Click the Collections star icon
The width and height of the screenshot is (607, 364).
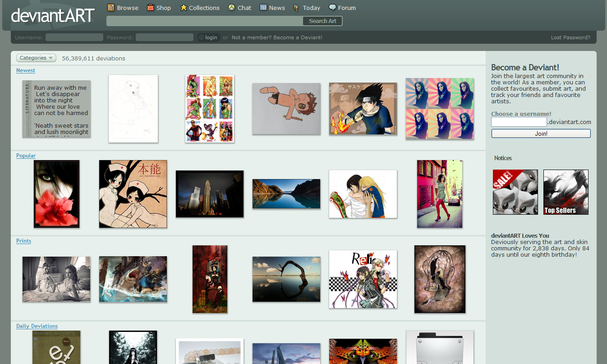[x=184, y=8]
